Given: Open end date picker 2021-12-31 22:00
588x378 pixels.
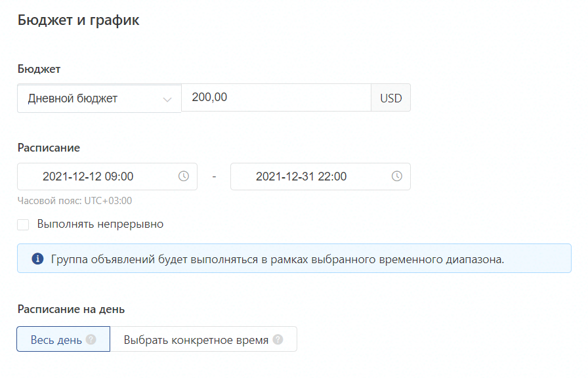Looking at the screenshot, I should pos(321,177).
